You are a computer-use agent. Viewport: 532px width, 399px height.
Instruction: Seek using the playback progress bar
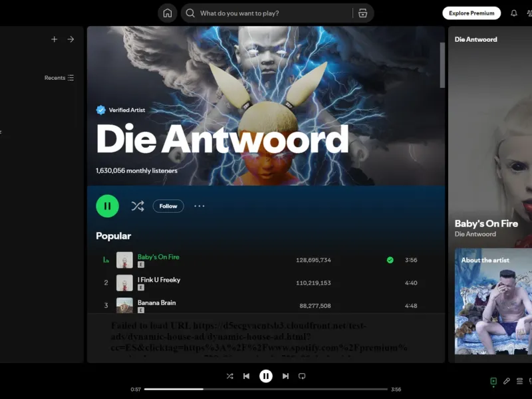[265, 389]
